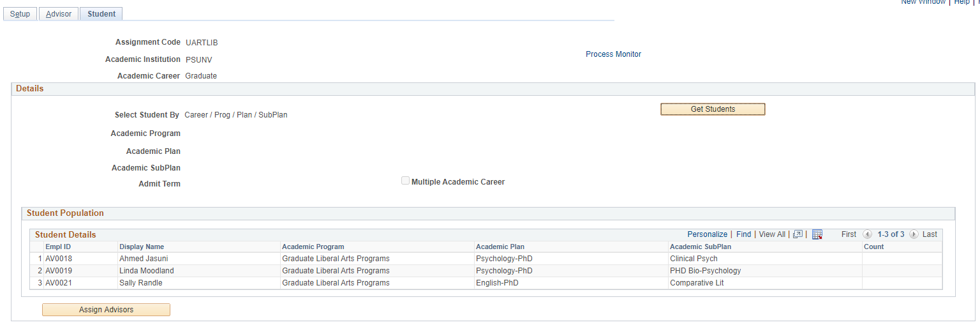Click PSUNV academic institution value
The height and width of the screenshot is (327, 980).
198,60
